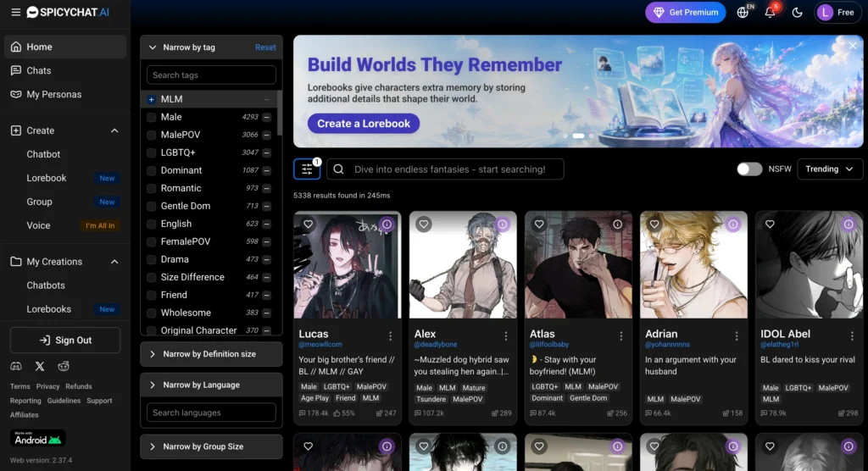868x471 pixels.
Task: Go to Home in sidebar
Action: [64, 47]
